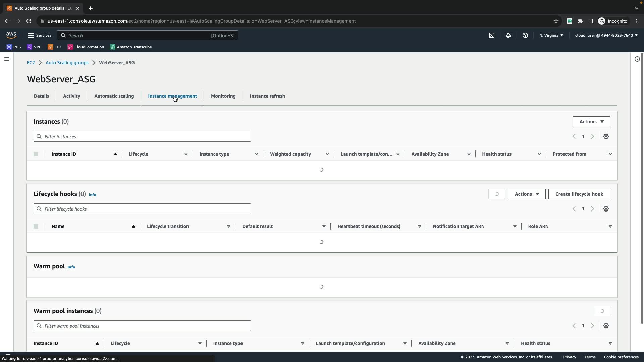Open the Lifecycle hooks Actions dropdown
This screenshot has height=362, width=644.
pos(526,194)
